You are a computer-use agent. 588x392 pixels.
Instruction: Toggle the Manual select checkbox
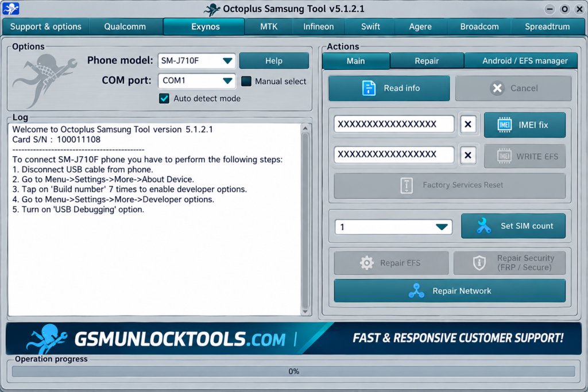pyautogui.click(x=246, y=81)
